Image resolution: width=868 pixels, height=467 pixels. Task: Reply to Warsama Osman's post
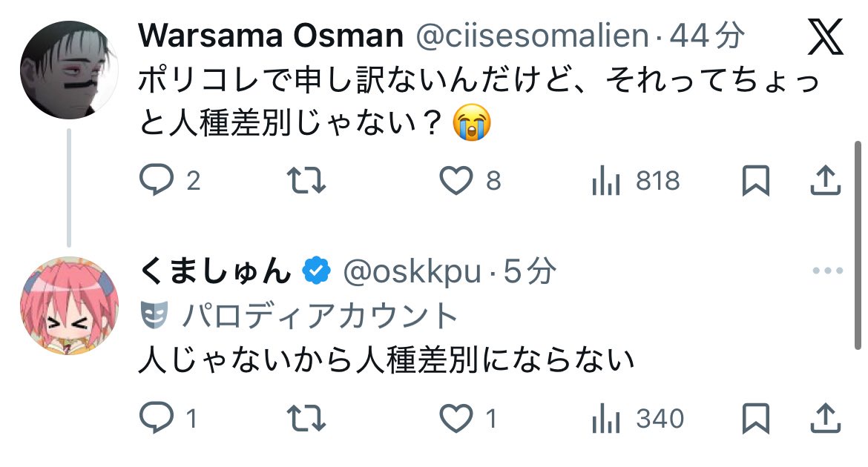pyautogui.click(x=156, y=181)
